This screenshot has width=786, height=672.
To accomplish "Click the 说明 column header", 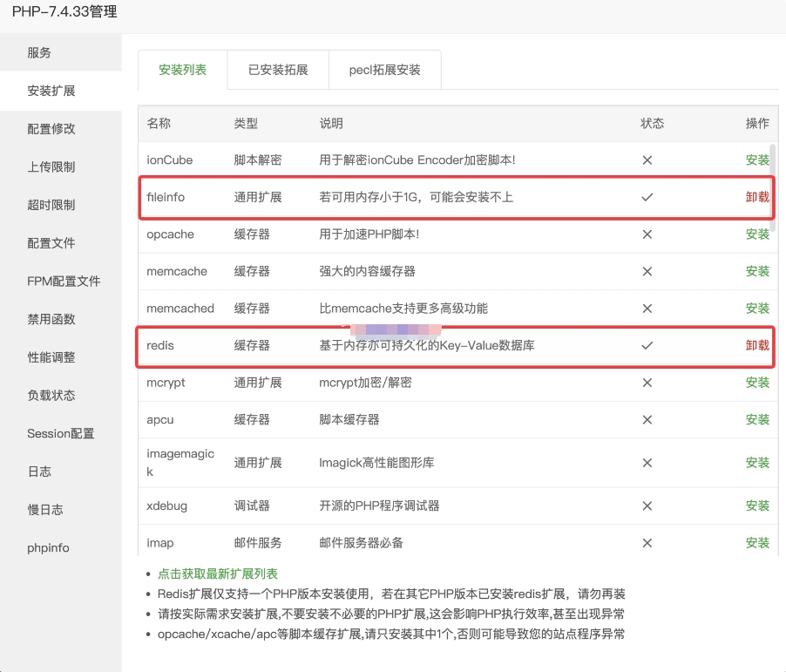I will point(331,124).
